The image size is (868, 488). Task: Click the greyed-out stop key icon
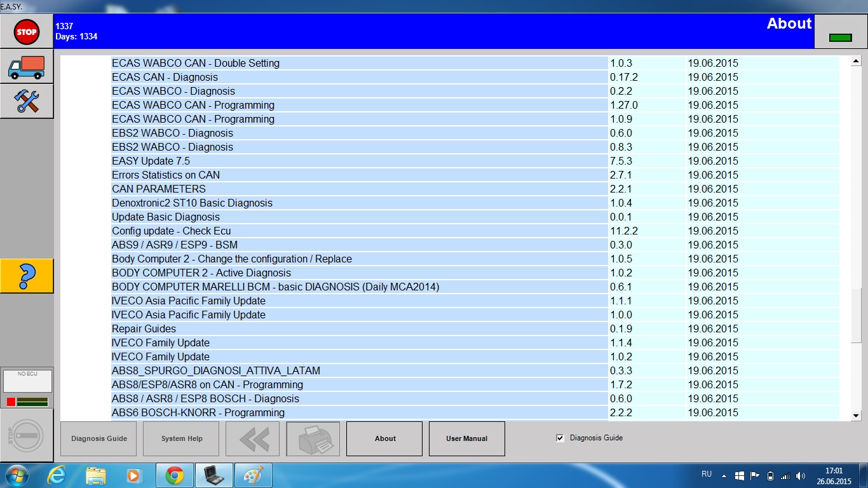[x=27, y=435]
